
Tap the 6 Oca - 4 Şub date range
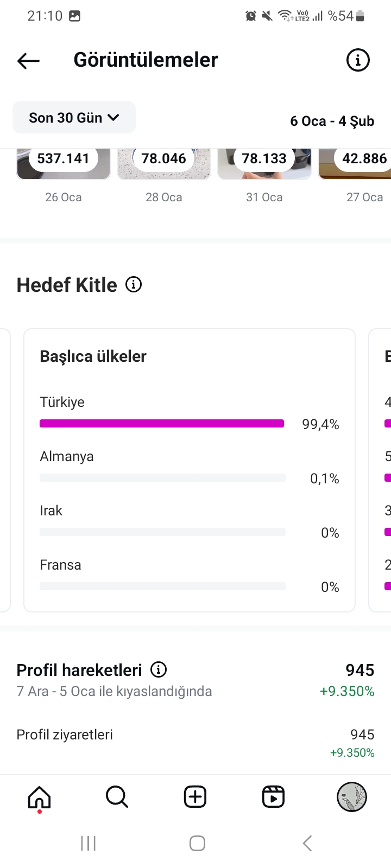pyautogui.click(x=332, y=121)
